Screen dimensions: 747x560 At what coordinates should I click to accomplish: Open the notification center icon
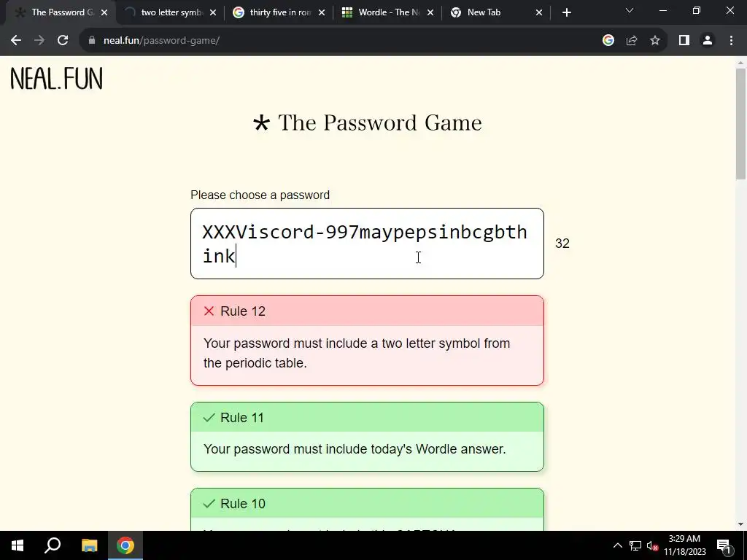(x=724, y=545)
